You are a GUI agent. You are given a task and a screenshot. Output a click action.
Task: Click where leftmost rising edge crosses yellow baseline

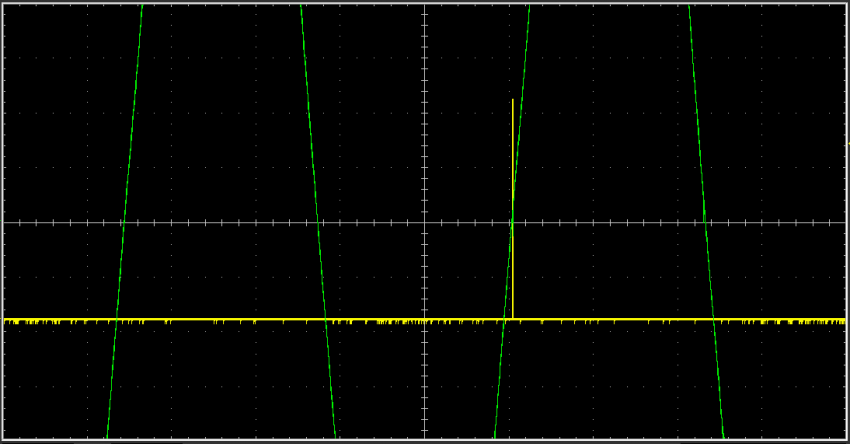[117, 320]
